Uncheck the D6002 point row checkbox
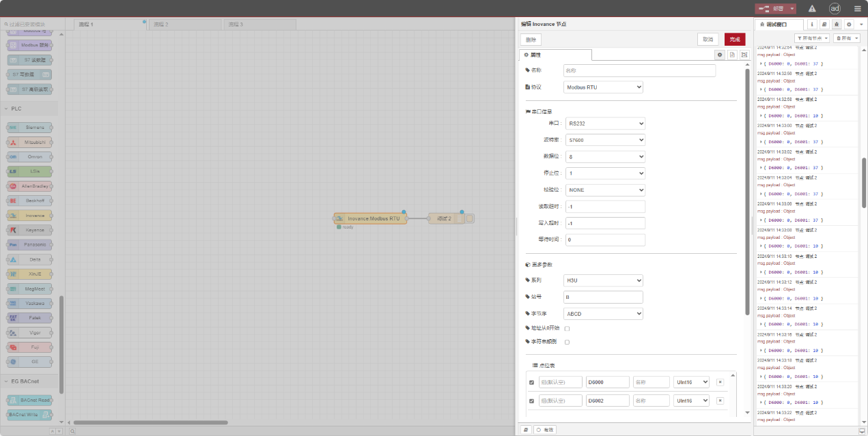This screenshot has height=436, width=868. tap(532, 401)
